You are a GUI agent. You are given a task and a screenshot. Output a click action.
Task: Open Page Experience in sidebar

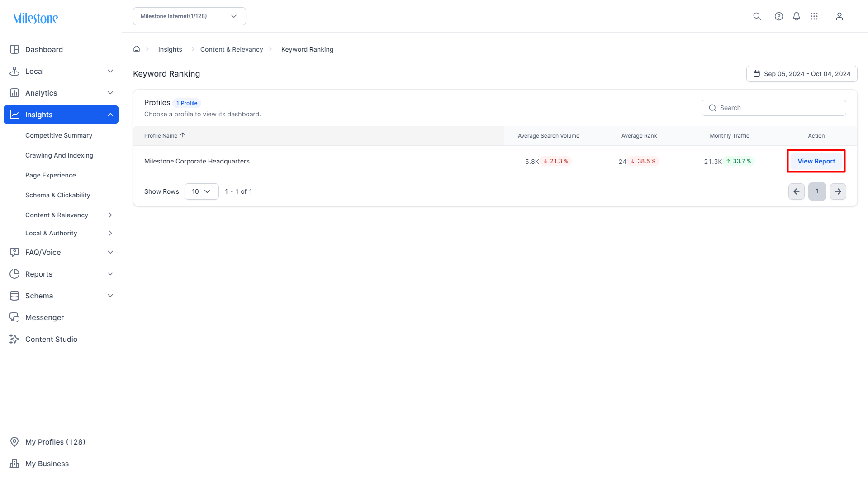coord(51,175)
